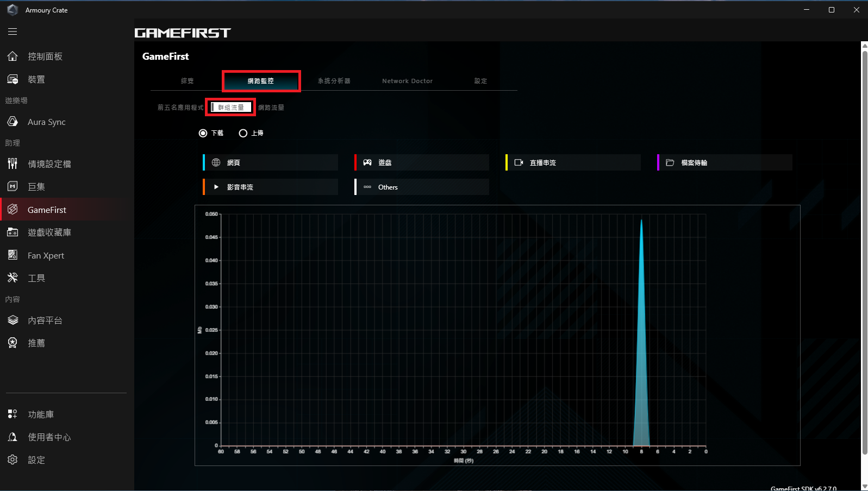
Task: Click the yellow 直播串流 color bar
Action: coord(507,162)
